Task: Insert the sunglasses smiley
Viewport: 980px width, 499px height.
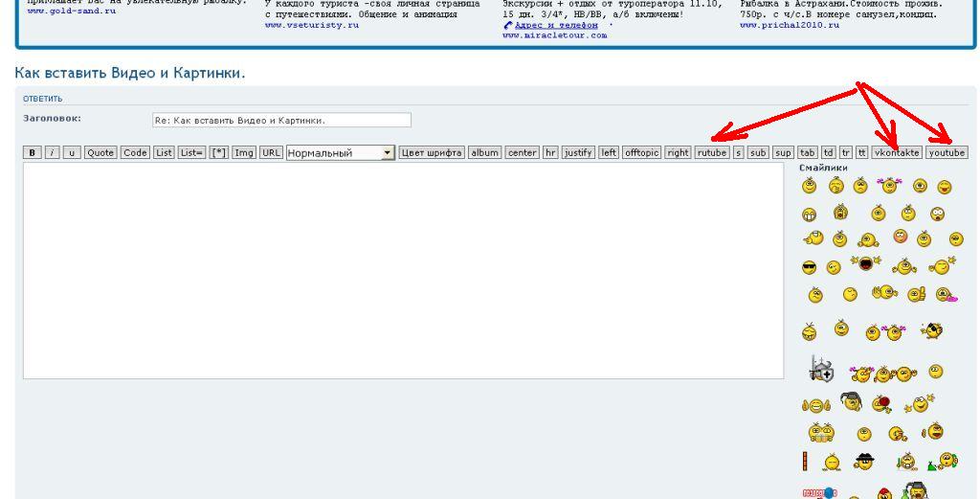Action: [x=809, y=267]
